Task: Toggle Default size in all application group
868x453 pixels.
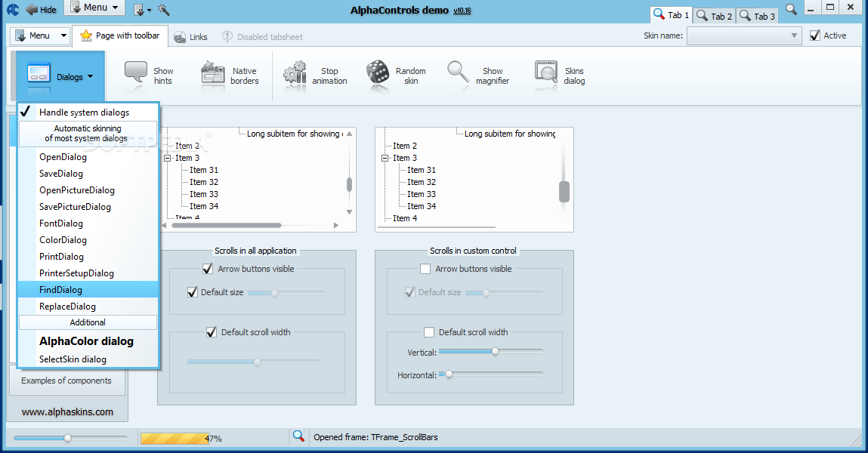Action: 192,292
